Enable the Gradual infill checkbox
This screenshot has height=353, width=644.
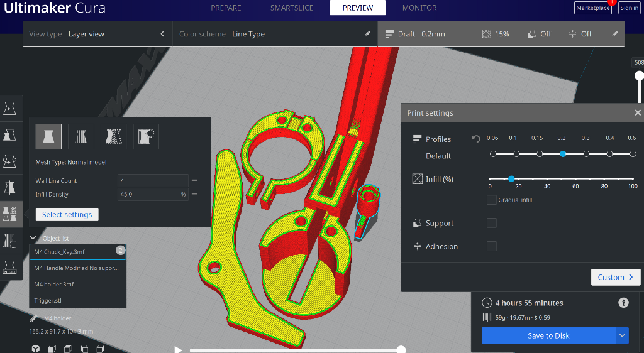point(492,200)
